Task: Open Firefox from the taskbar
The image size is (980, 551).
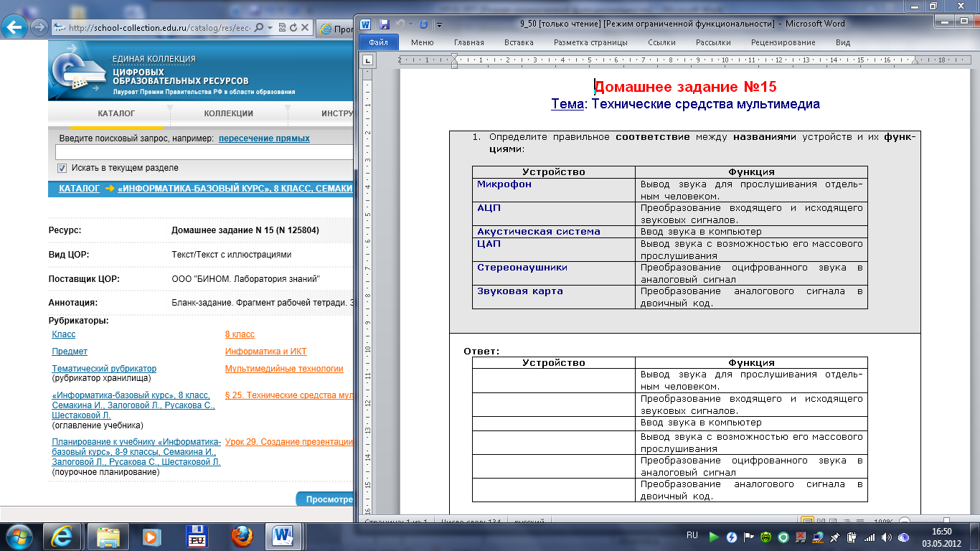Action: coord(242,536)
